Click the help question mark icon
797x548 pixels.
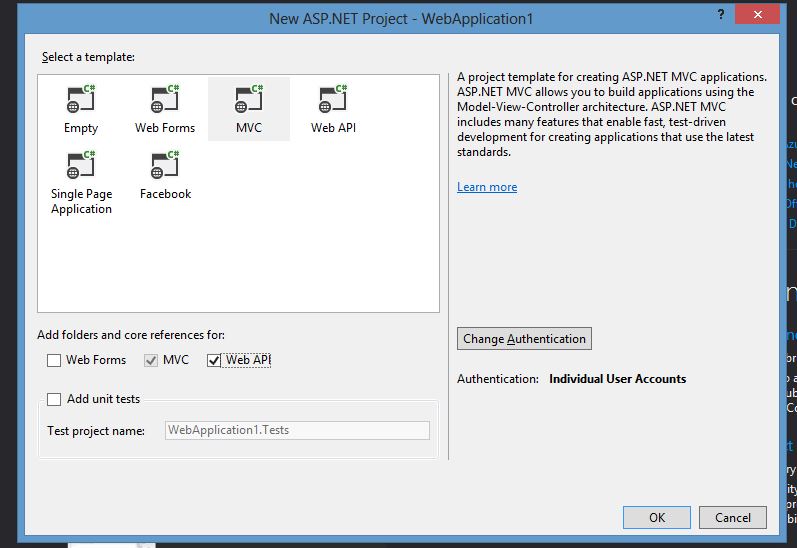721,14
